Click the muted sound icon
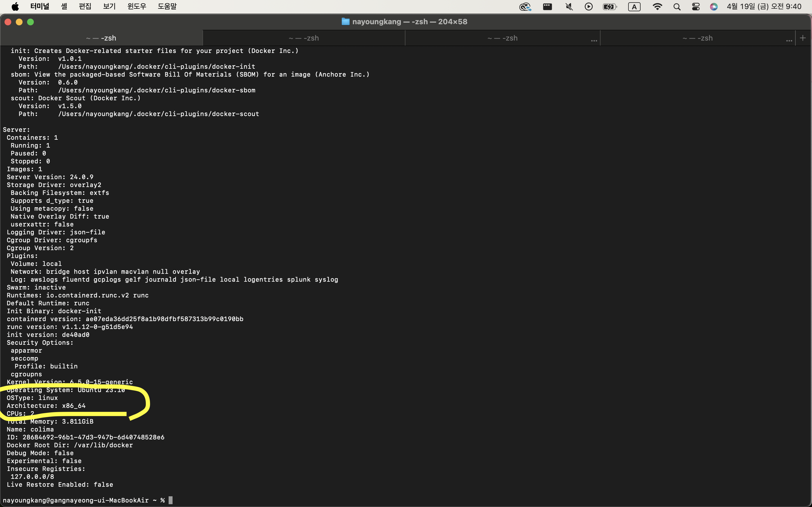The width and height of the screenshot is (812, 507). pos(569,6)
